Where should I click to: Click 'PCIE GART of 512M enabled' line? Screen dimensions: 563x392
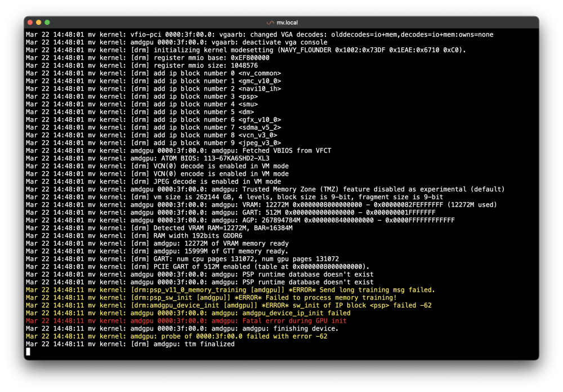(198, 266)
